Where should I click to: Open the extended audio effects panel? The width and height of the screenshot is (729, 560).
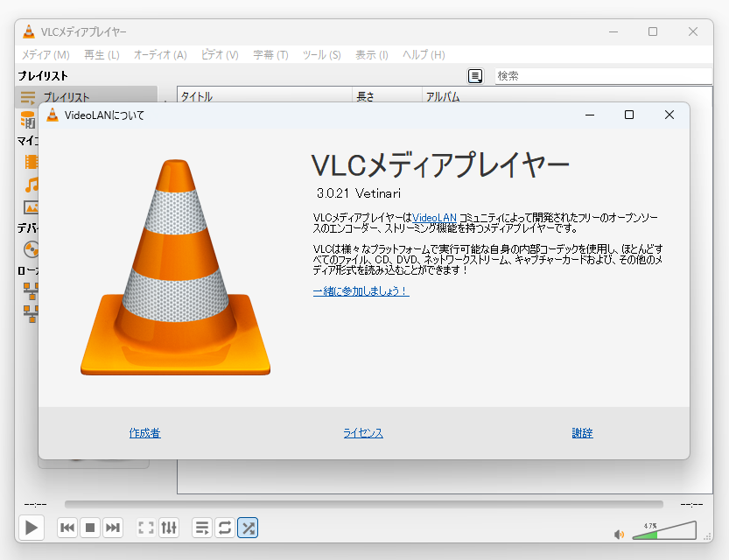(x=169, y=528)
